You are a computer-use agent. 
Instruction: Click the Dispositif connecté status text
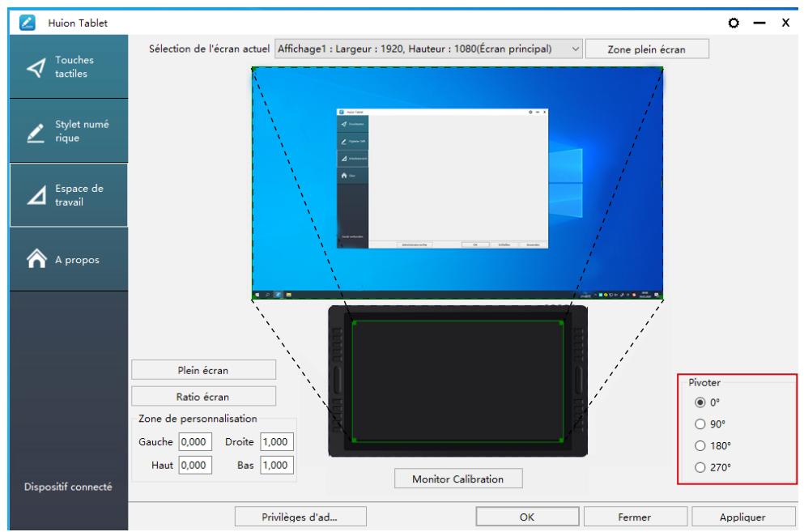[x=68, y=487]
